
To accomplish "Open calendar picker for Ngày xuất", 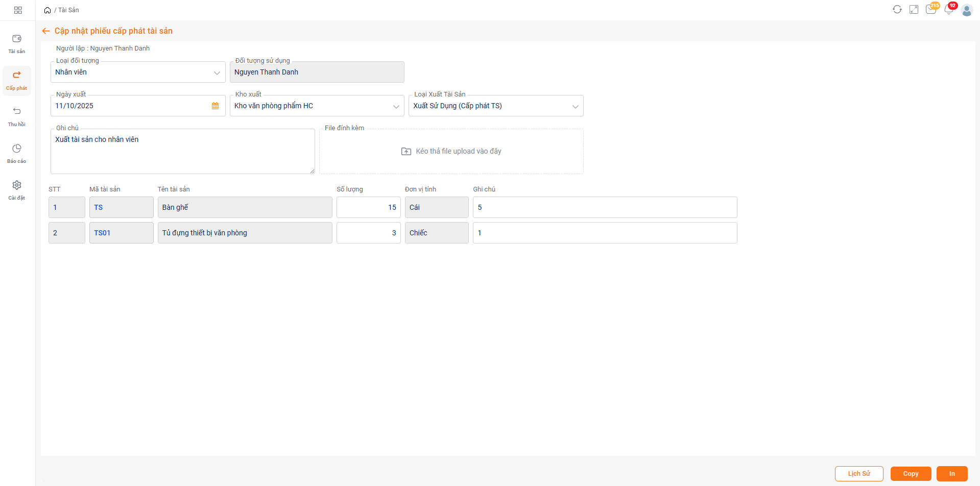I will coord(215,106).
